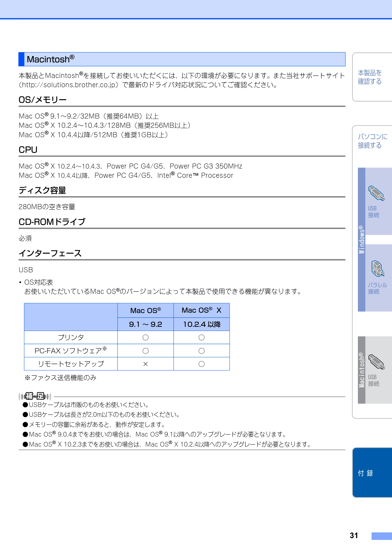Click the 280MBの空き容量 text
Image resolution: width=392 pixels, height=555 pixels.
47,207
